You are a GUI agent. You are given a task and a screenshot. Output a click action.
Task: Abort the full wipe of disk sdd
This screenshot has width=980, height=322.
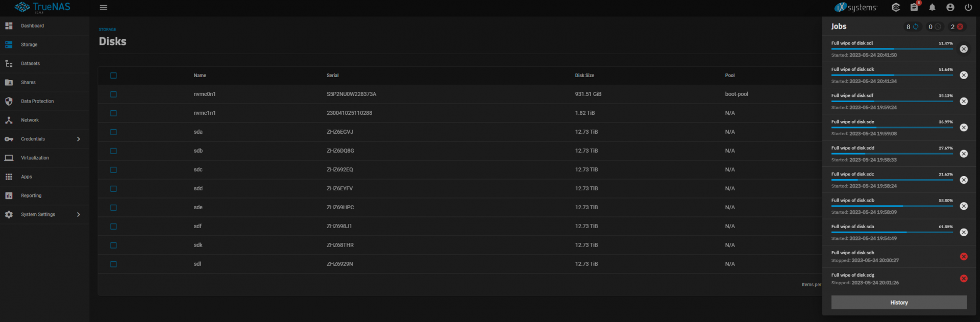point(964,154)
